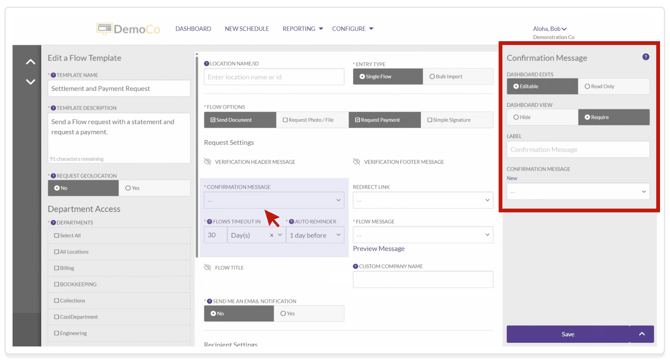Select Hide for Dashboard View
Viewport: 670px width, 364px height.
[x=542, y=117]
